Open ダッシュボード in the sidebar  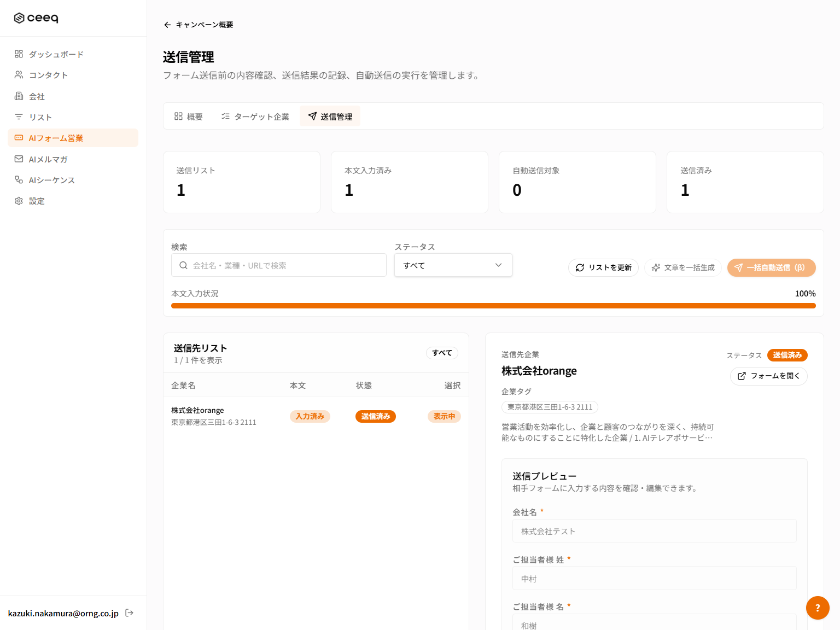[x=73, y=54]
